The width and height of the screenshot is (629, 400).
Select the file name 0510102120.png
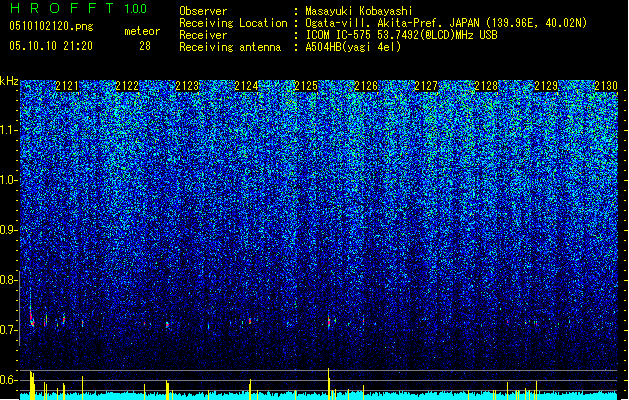click(51, 26)
